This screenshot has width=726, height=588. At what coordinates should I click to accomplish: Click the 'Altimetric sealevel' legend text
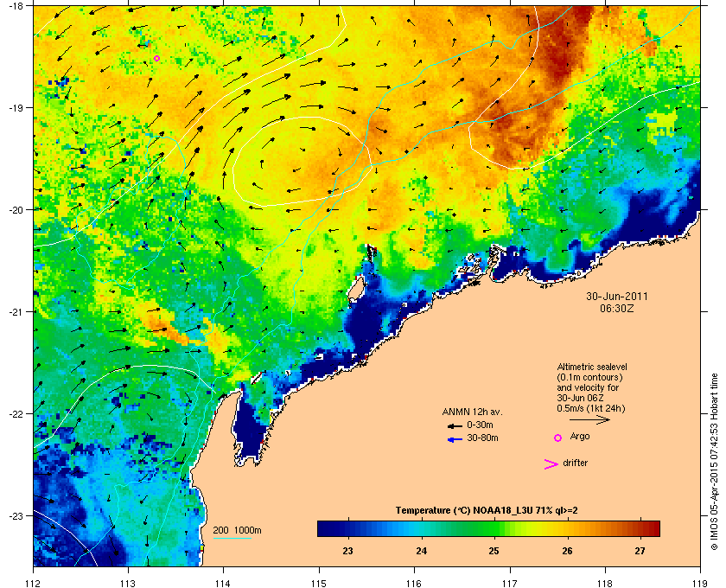[592, 367]
